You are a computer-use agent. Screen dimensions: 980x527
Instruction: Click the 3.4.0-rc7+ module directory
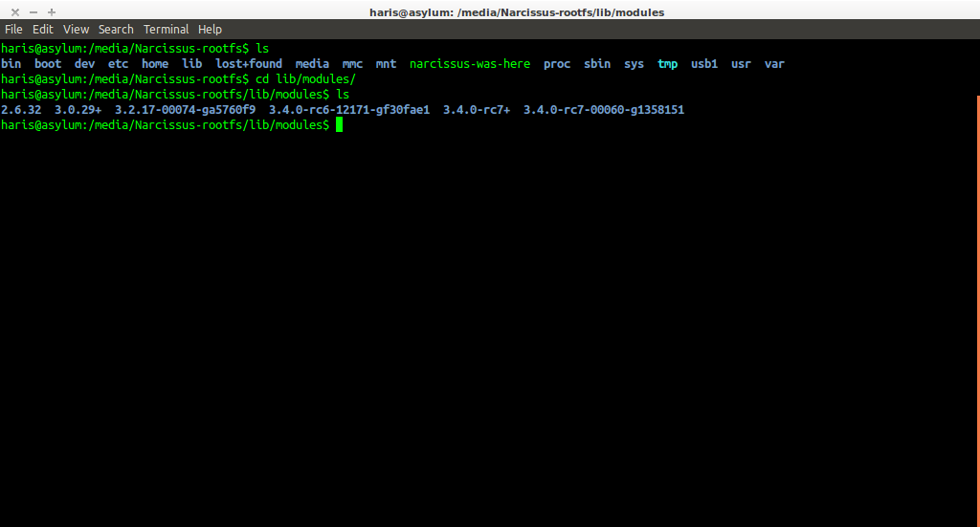(x=476, y=110)
